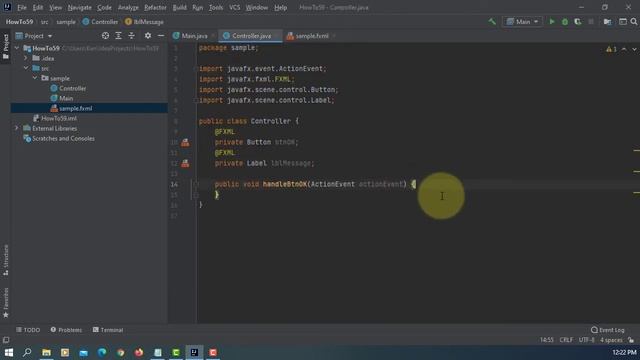Open Chrome from the taskbar
The width and height of the screenshot is (640, 360).
coord(120,352)
